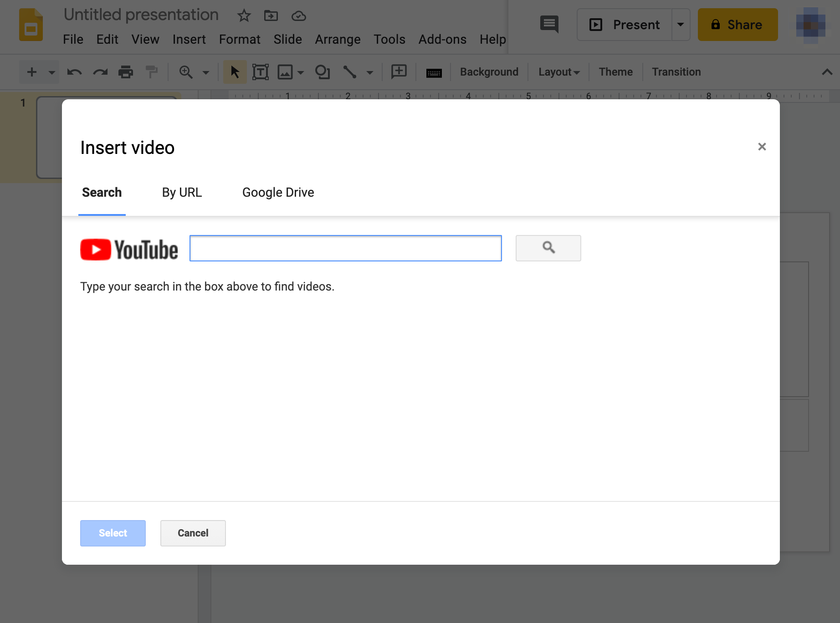Click the Present button

tap(625, 25)
